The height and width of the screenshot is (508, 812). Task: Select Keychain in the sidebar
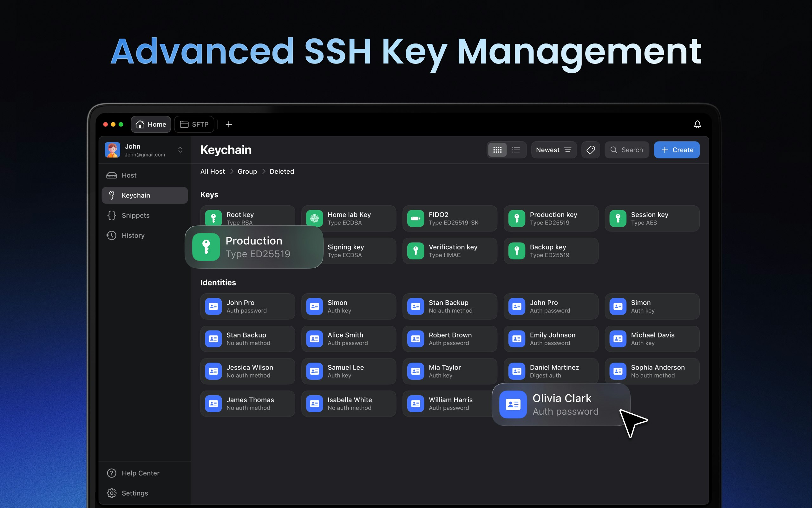click(145, 195)
